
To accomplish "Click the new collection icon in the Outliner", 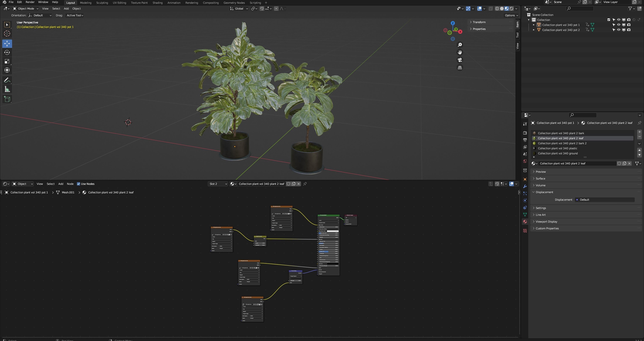I will (x=639, y=9).
